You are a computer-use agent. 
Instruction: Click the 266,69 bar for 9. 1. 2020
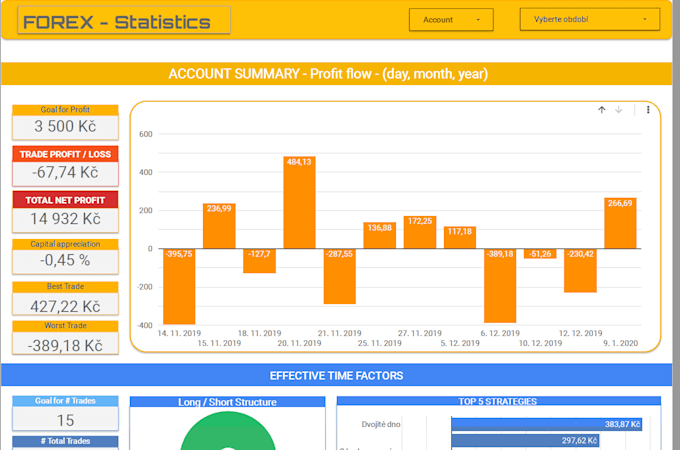click(620, 223)
